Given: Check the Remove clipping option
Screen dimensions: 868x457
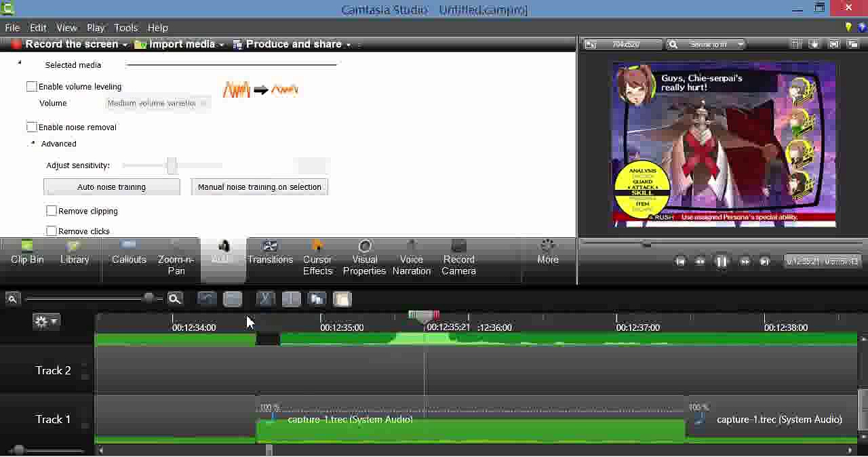Looking at the screenshot, I should tap(52, 212).
